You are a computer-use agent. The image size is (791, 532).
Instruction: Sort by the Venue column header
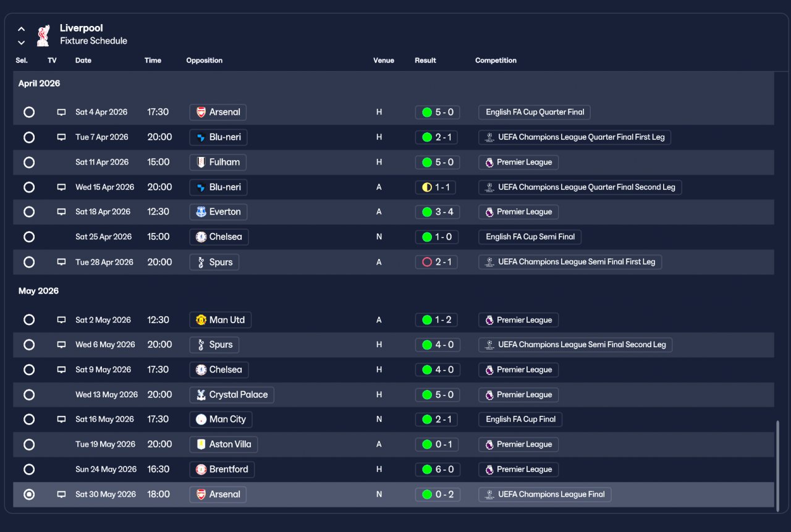click(384, 61)
